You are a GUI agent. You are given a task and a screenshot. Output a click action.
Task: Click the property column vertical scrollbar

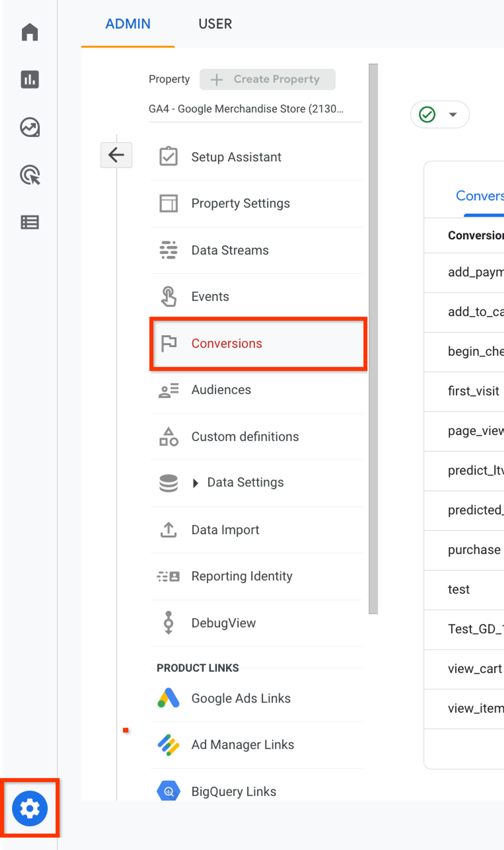[373, 338]
